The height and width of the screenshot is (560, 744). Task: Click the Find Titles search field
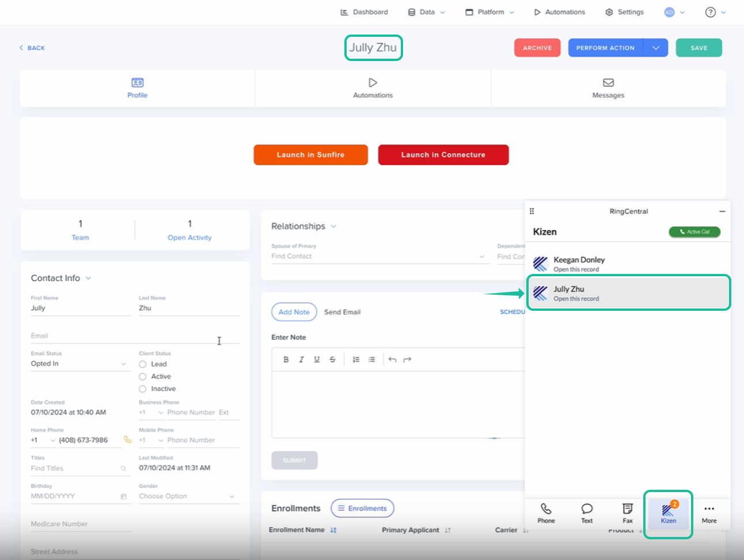coord(81,468)
